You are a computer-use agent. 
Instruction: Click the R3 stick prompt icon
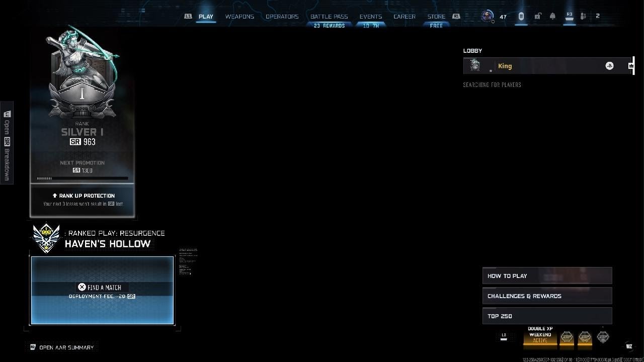pos(570,16)
